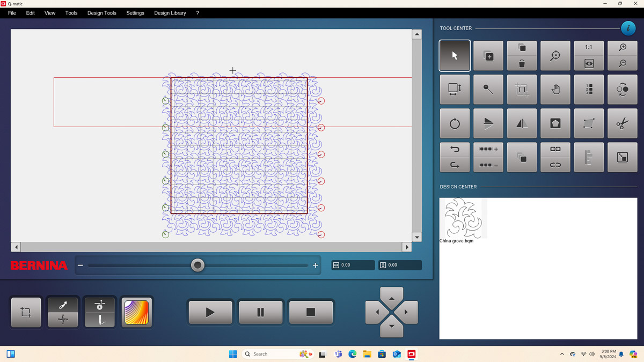Move machine up with the up arrow pad
The height and width of the screenshot is (362, 644).
click(392, 297)
